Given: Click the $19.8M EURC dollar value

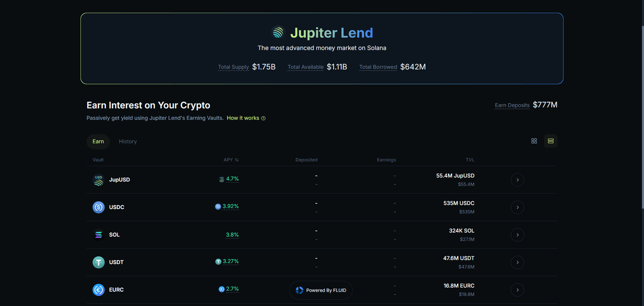Looking at the screenshot, I should [x=467, y=295].
